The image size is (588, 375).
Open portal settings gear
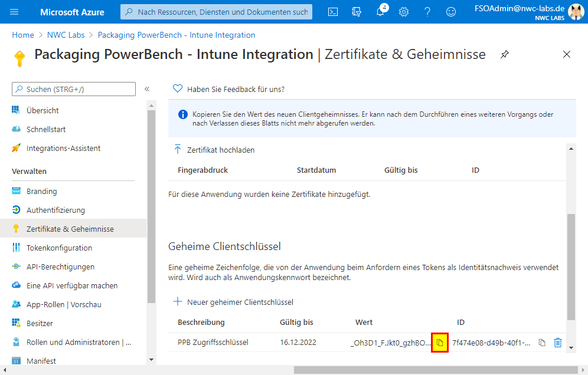click(404, 12)
